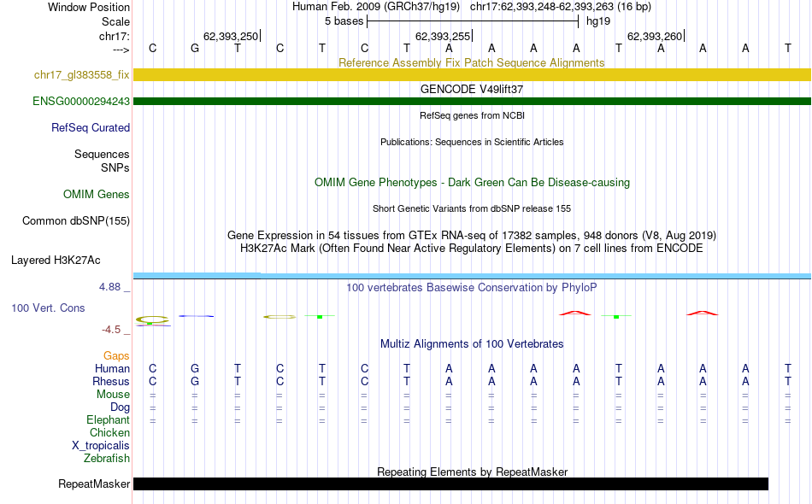Click the black RepeatMasker element bar

450,483
